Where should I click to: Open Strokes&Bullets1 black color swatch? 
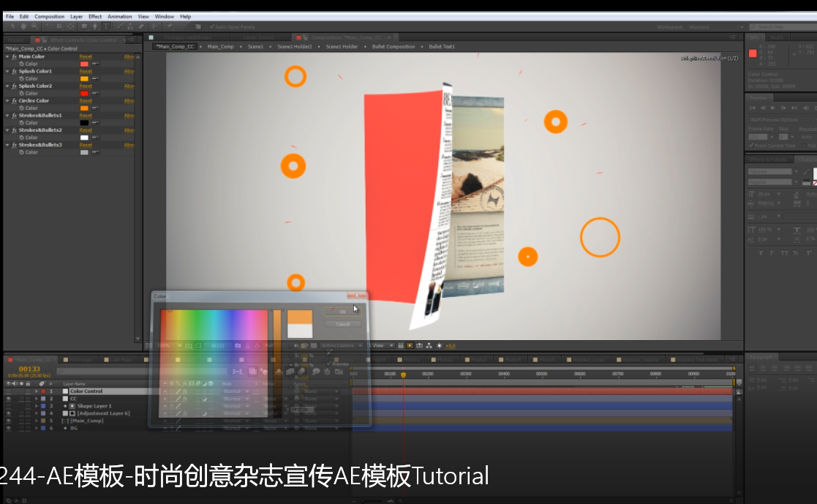coord(84,123)
